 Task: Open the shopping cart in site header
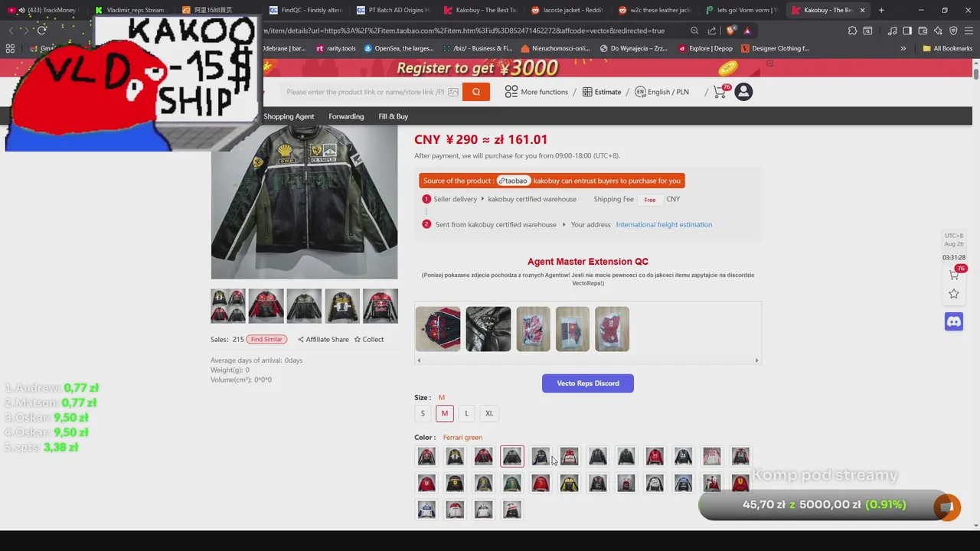(721, 91)
